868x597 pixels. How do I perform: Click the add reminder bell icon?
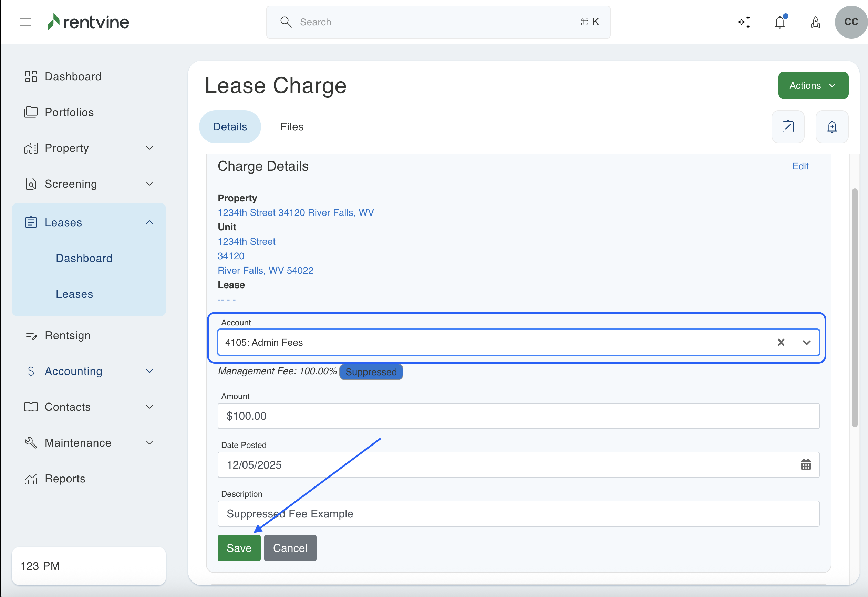[x=831, y=126]
